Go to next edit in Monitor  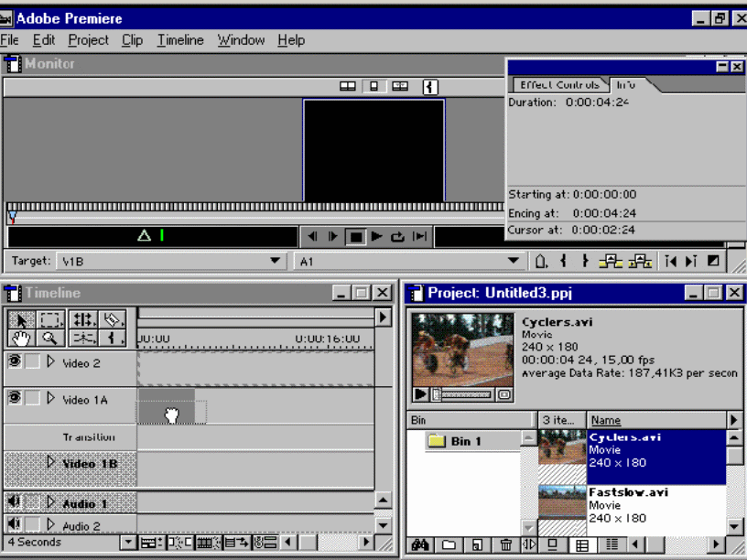[691, 261]
